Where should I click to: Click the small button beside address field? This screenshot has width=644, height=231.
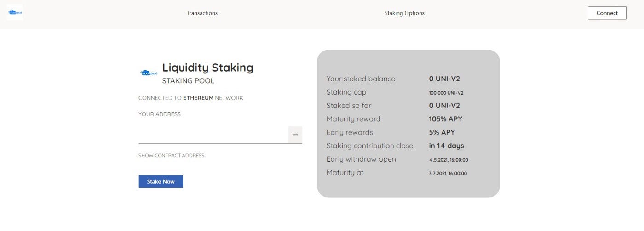[295, 135]
